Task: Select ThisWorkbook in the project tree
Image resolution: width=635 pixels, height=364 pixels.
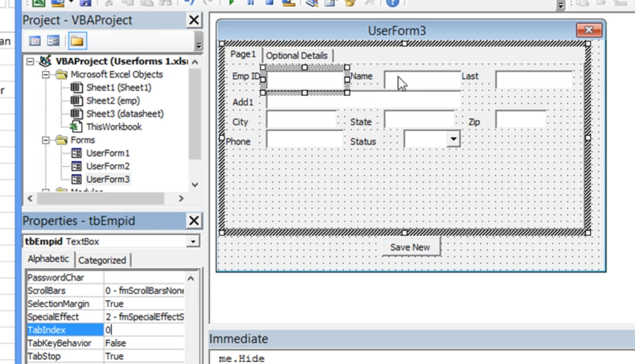Action: [x=114, y=127]
